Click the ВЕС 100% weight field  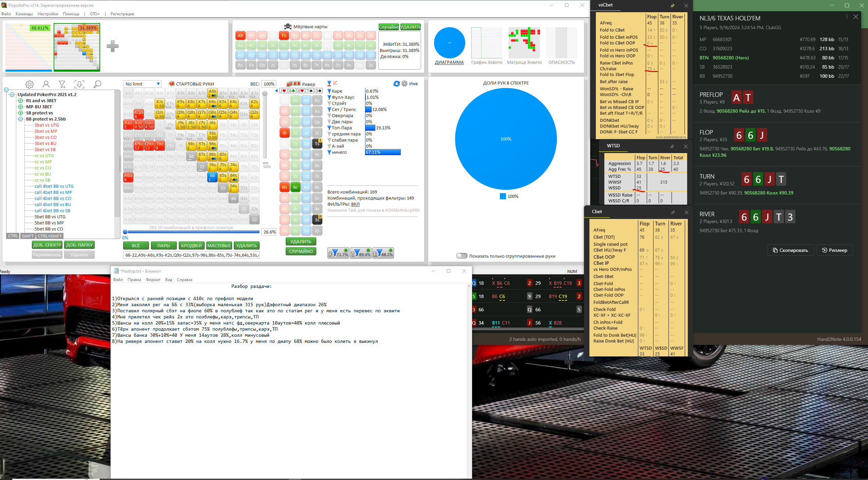(x=269, y=84)
